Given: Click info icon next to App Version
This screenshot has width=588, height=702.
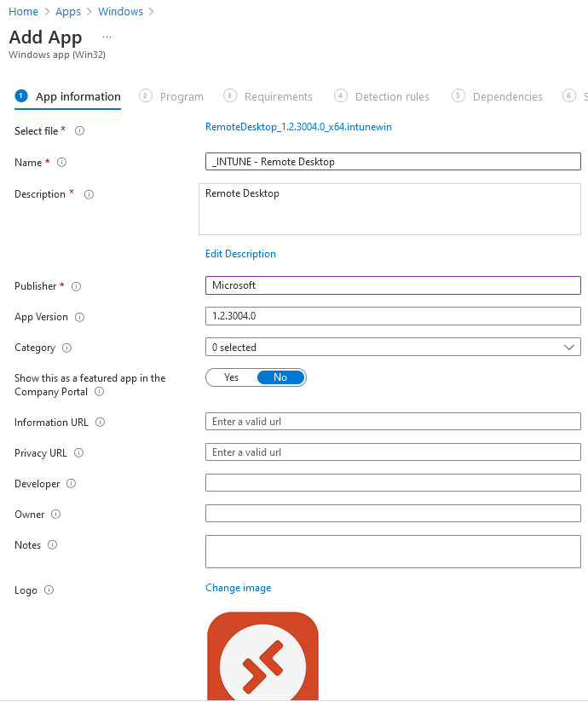Looking at the screenshot, I should (80, 317).
